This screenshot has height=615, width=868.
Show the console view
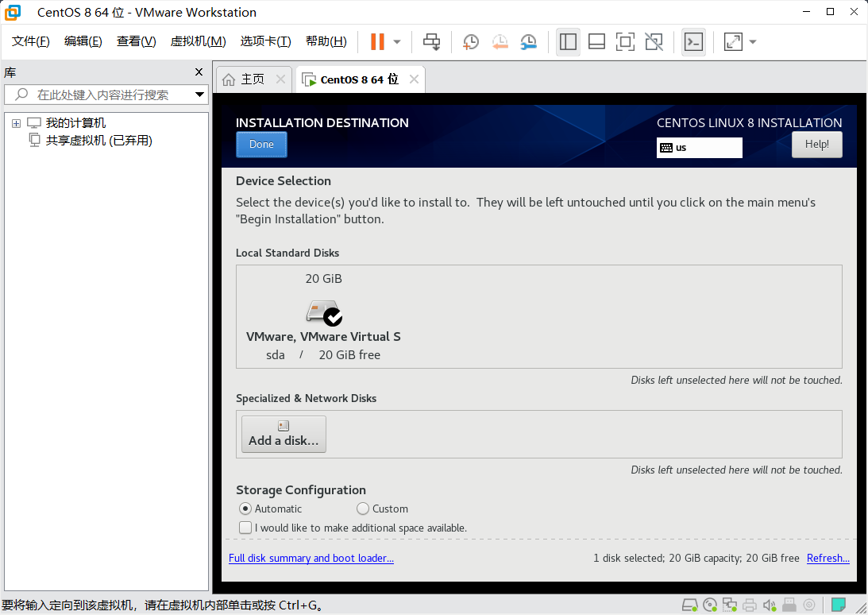(x=693, y=41)
